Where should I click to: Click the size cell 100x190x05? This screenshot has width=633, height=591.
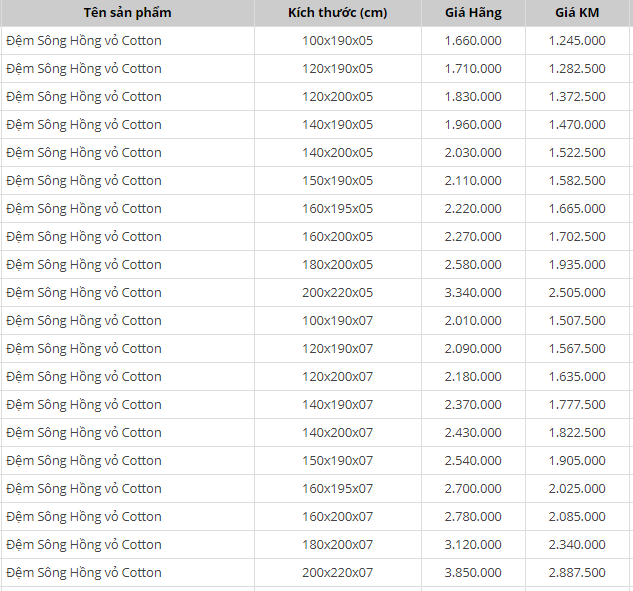[337, 41]
